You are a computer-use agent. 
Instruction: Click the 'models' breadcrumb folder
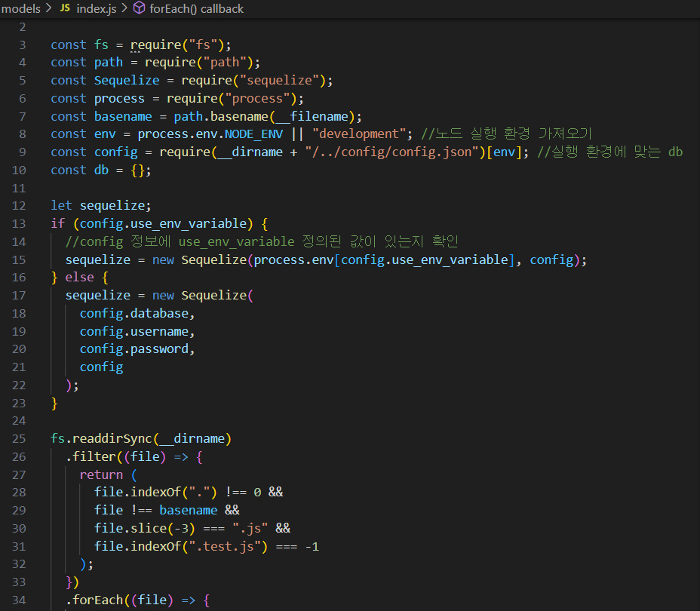click(x=21, y=8)
